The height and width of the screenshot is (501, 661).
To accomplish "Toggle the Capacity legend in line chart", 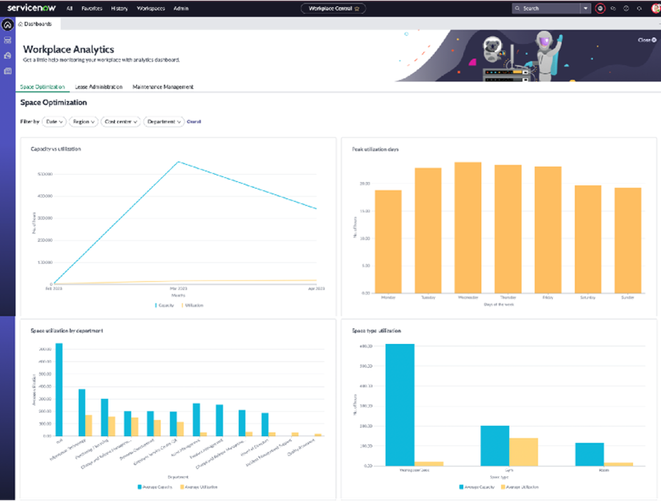I will tap(164, 305).
